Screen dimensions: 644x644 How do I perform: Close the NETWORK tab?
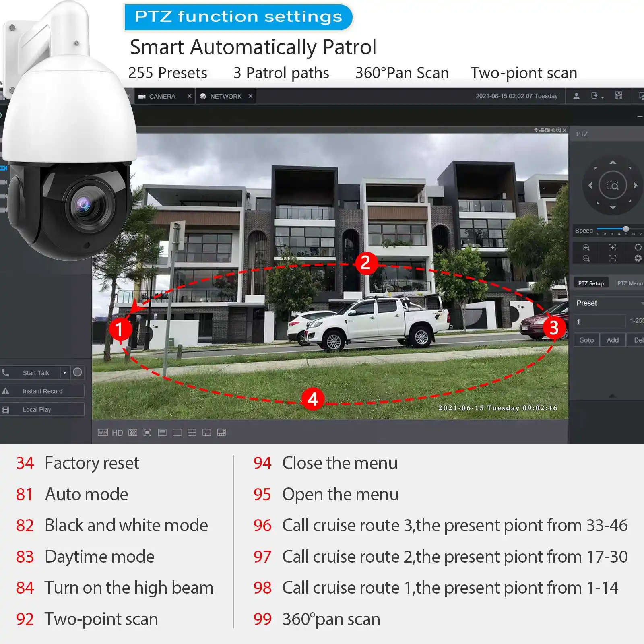[x=250, y=96]
